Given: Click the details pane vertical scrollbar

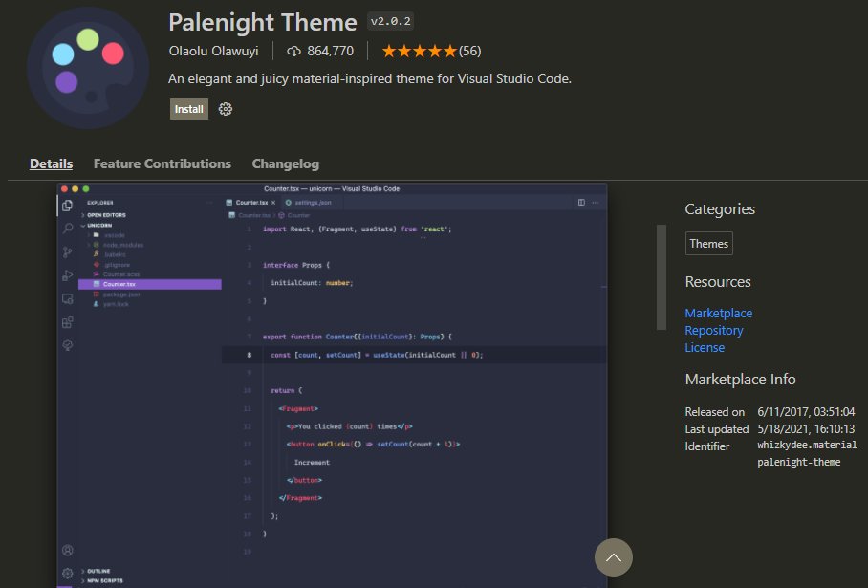Looking at the screenshot, I should (662, 277).
